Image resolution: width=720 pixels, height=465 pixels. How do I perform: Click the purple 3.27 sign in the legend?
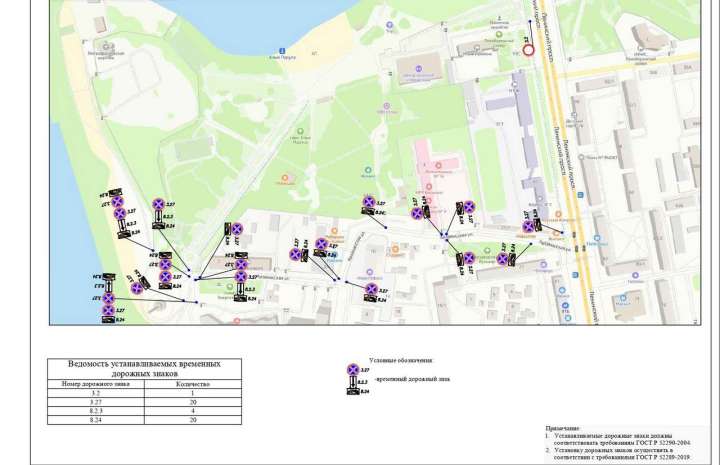352,371
